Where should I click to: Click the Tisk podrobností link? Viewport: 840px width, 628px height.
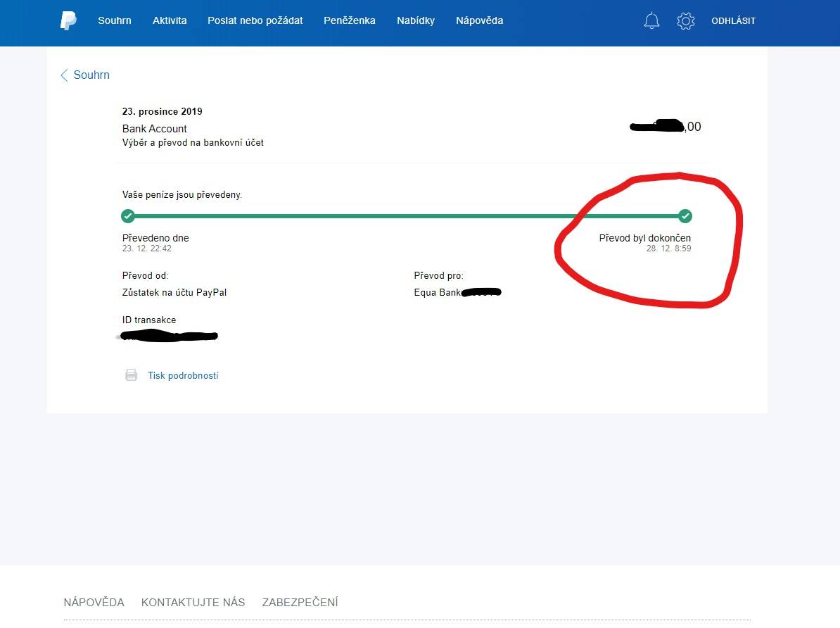coord(183,375)
